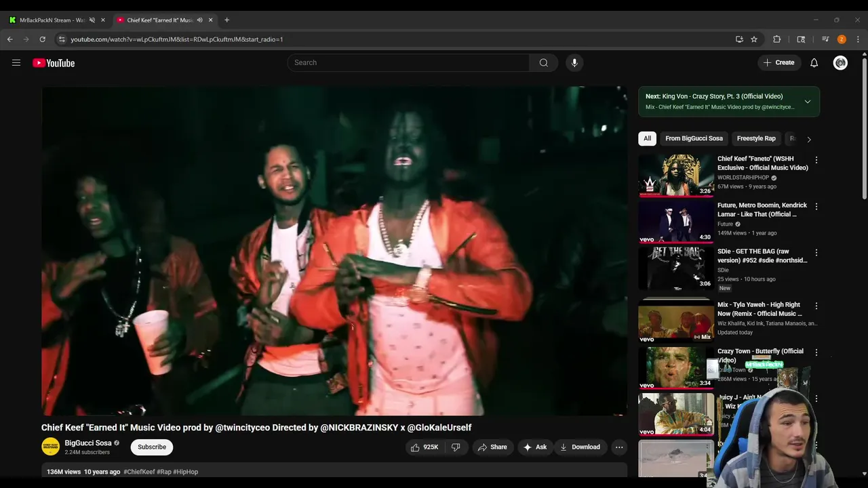
Task: Install app icon in address bar
Action: [x=739, y=39]
